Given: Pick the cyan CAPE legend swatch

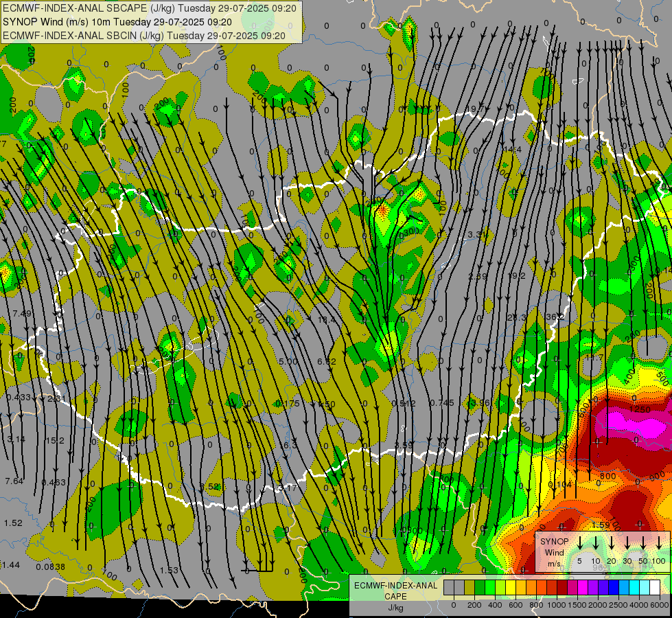Looking at the screenshot, I should (x=634, y=588).
